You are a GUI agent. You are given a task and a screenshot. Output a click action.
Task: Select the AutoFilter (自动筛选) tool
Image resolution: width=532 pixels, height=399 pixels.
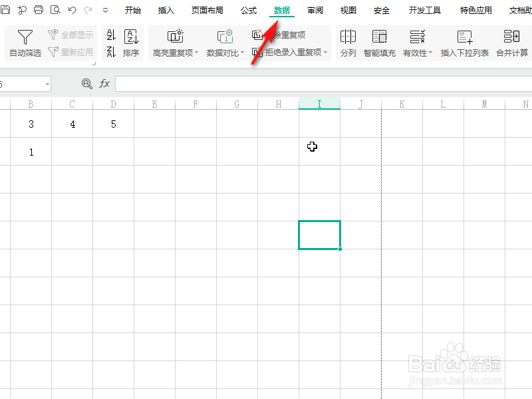[x=25, y=43]
